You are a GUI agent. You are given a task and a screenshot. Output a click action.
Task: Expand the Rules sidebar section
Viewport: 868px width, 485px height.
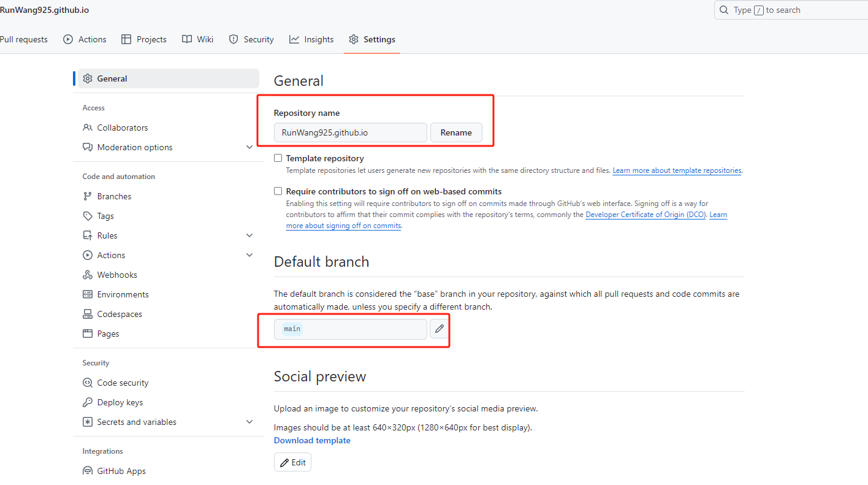click(249, 235)
